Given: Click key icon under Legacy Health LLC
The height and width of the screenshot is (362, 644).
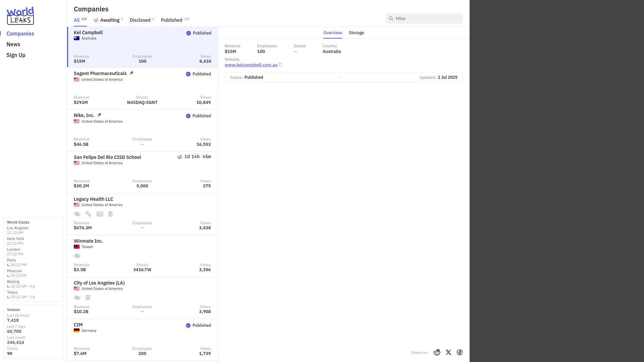Looking at the screenshot, I should [x=88, y=214].
